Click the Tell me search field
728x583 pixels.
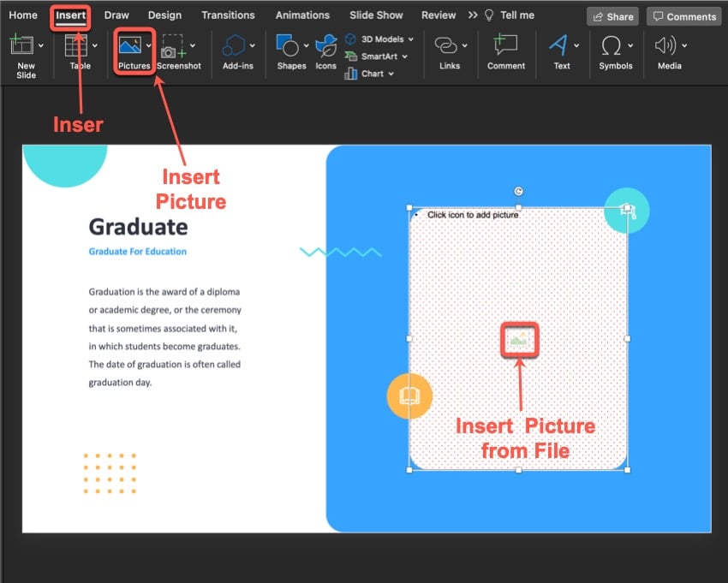point(516,15)
